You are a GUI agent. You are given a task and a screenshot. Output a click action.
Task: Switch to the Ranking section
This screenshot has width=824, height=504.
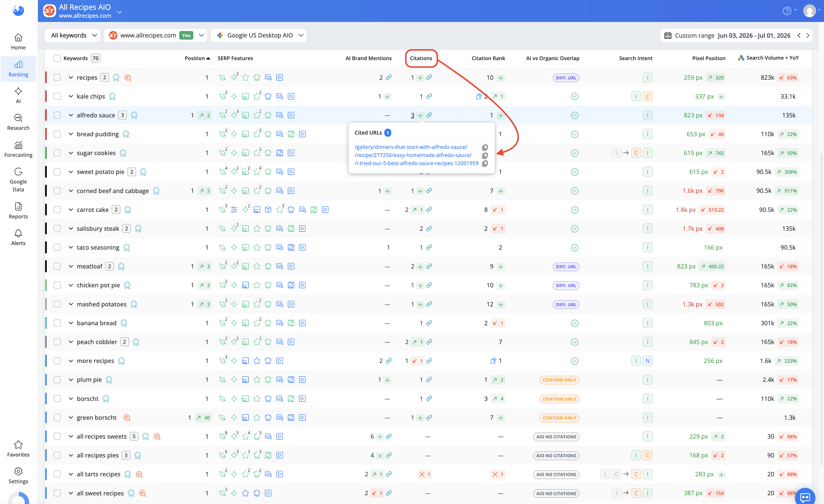click(x=18, y=69)
